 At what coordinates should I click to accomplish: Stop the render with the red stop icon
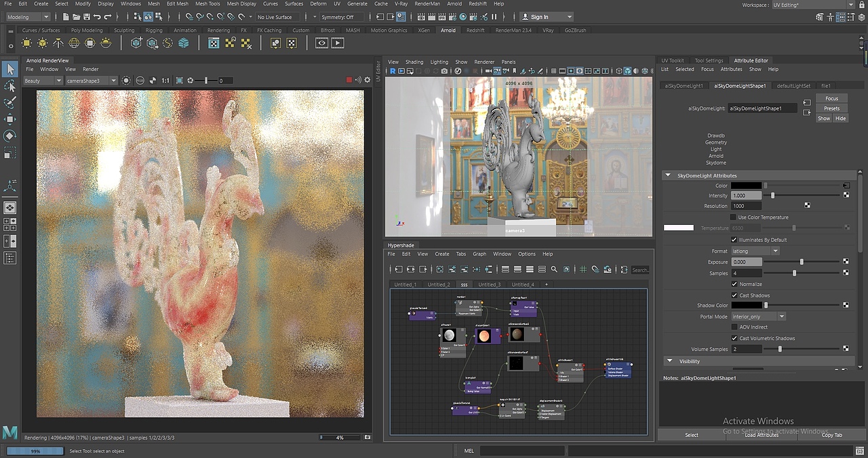(x=349, y=80)
